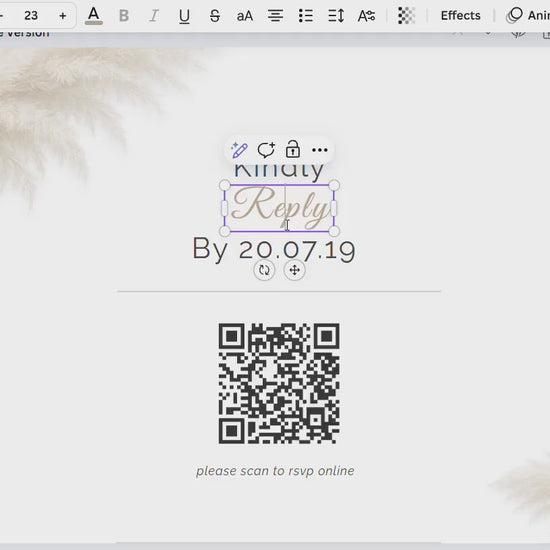Click the rotate handle below selection
The height and width of the screenshot is (550, 550).
(264, 270)
